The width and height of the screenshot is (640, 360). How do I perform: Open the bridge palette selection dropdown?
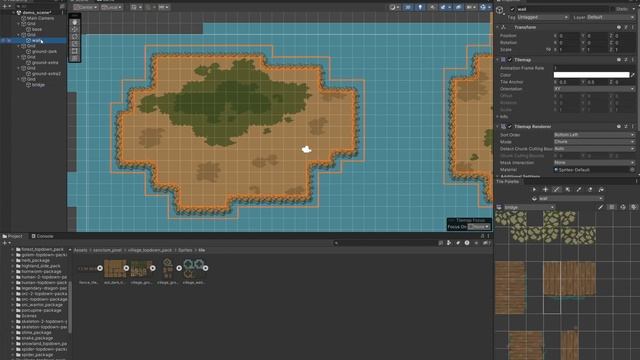[x=529, y=207]
